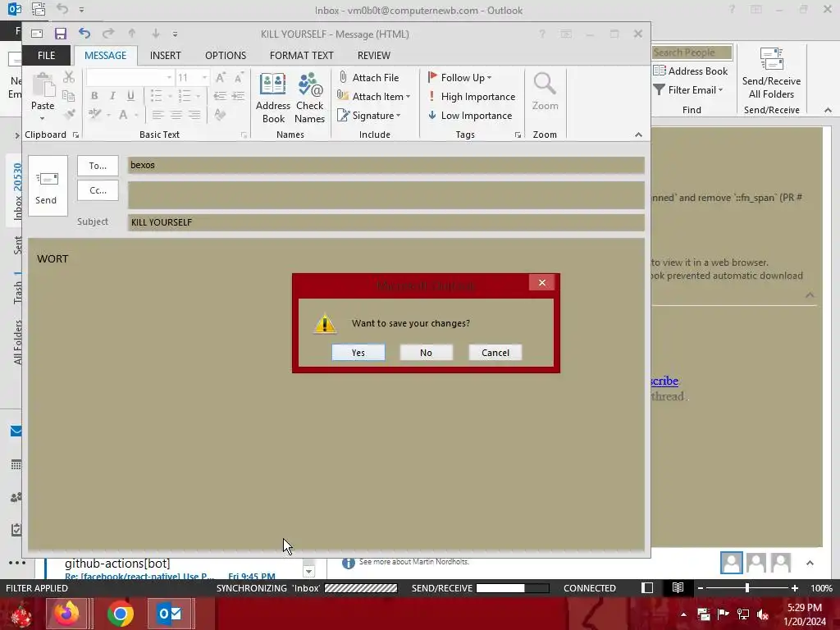Cancel the save changes dialog
Viewport: 840px width, 630px height.
tap(495, 353)
